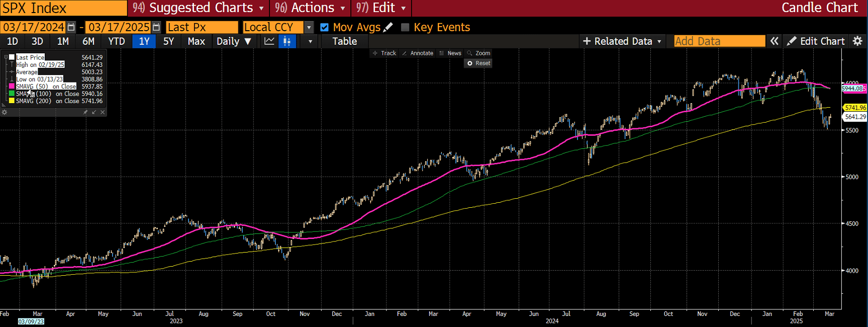Select the candle chart type icon
This screenshot has height=327, width=868.
pyautogui.click(x=287, y=41)
